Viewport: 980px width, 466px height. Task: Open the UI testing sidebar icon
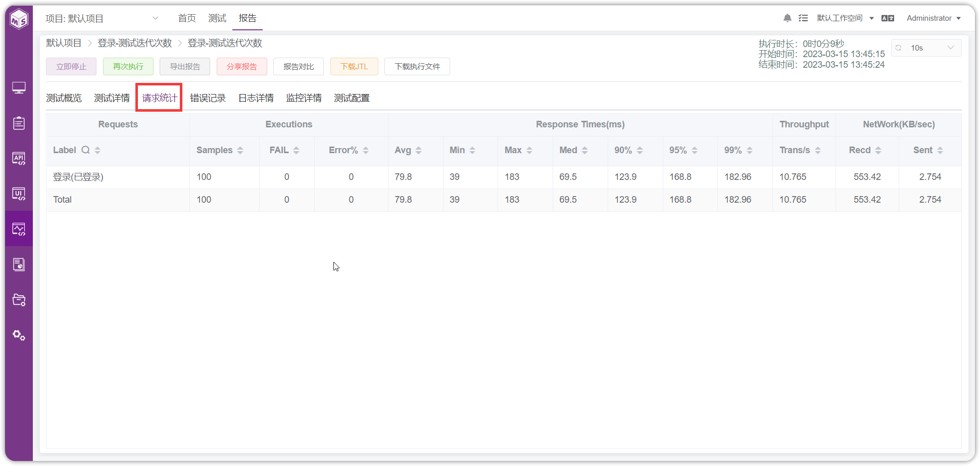[19, 194]
